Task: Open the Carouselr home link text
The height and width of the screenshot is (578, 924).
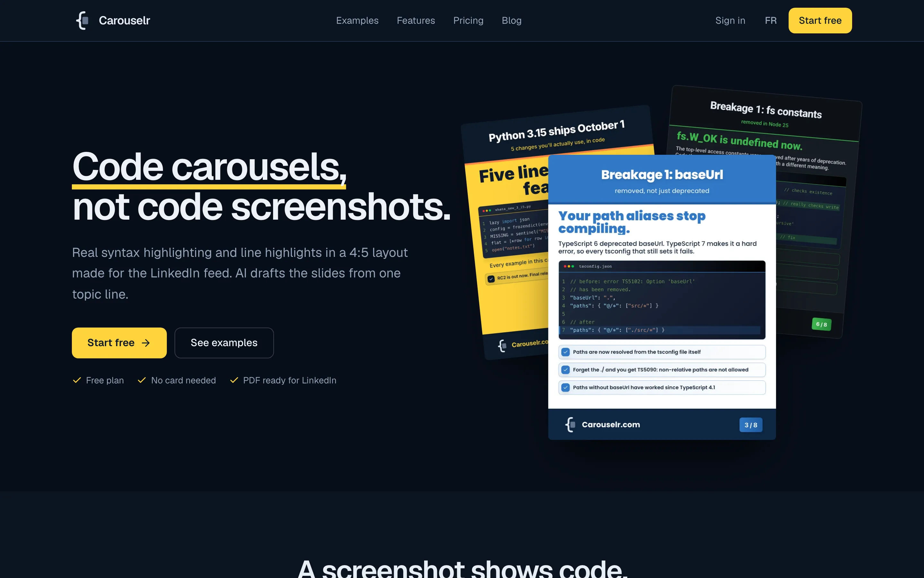Action: point(124,20)
